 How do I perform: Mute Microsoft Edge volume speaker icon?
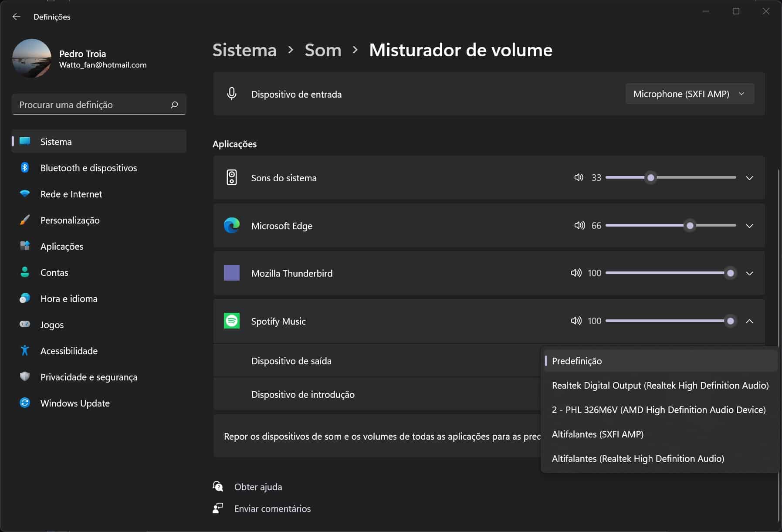click(579, 226)
